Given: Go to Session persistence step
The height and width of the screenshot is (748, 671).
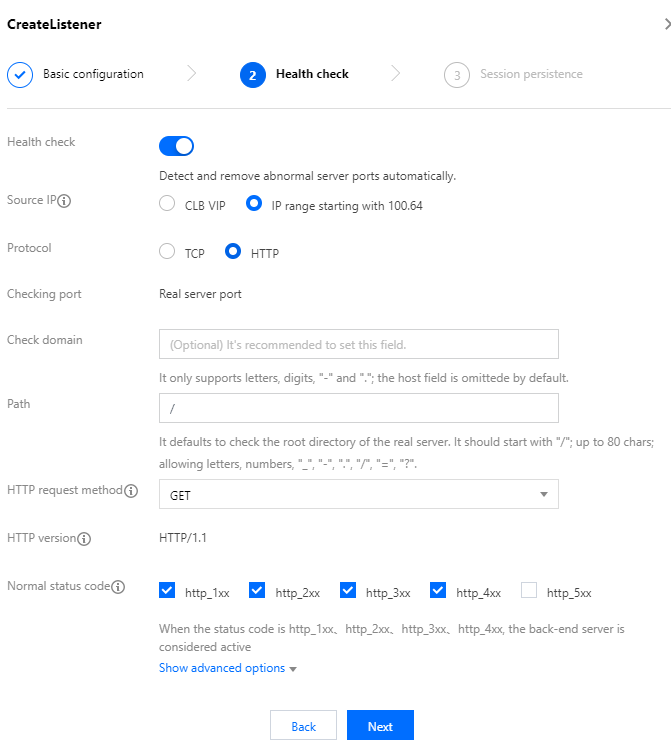Looking at the screenshot, I should (531, 74).
